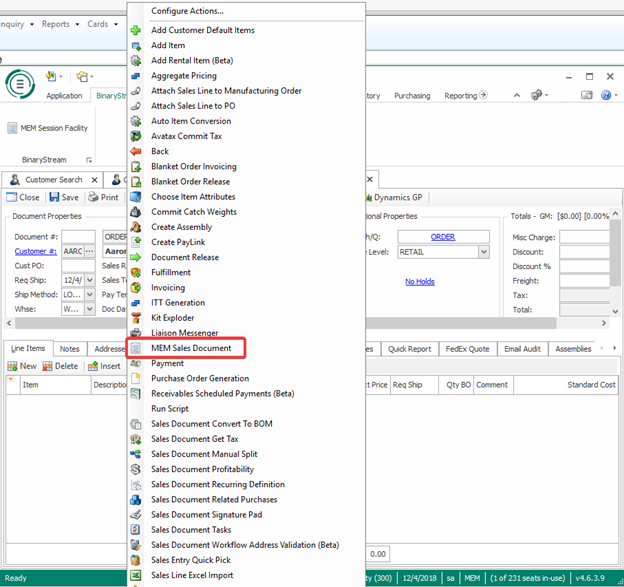Click the Liaison Messenger icon
The image size is (624, 587).
pos(136,332)
